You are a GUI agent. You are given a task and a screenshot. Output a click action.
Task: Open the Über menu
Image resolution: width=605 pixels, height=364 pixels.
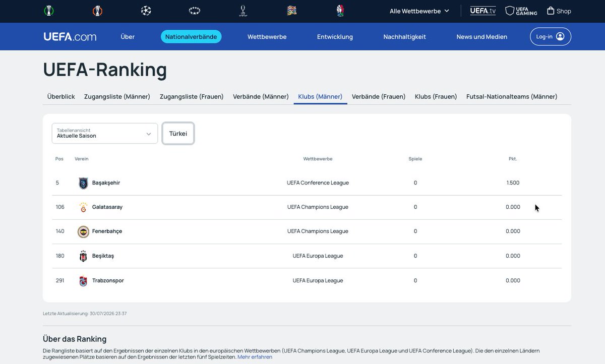(128, 36)
